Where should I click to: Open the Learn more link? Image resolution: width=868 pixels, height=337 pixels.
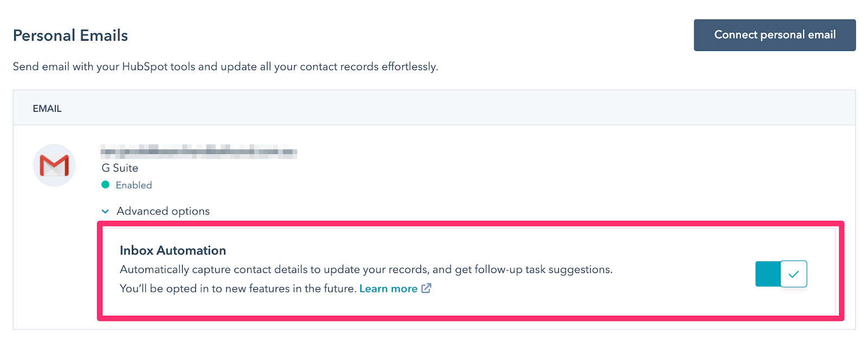[x=388, y=289]
